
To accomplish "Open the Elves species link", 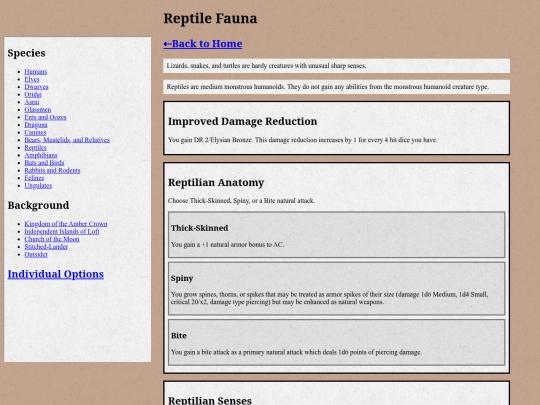I will coord(32,79).
